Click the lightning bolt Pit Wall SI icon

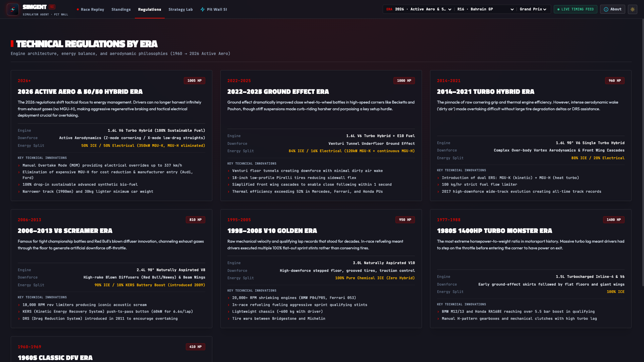(203, 9)
